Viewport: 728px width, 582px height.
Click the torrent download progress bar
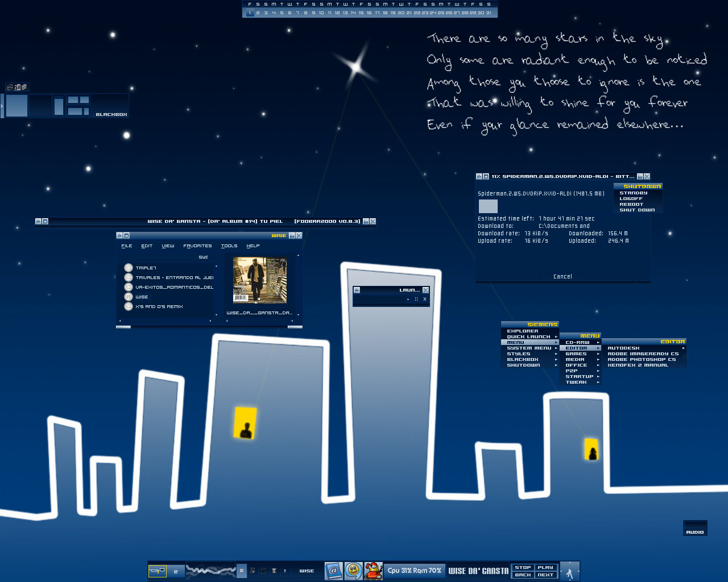tap(488, 206)
